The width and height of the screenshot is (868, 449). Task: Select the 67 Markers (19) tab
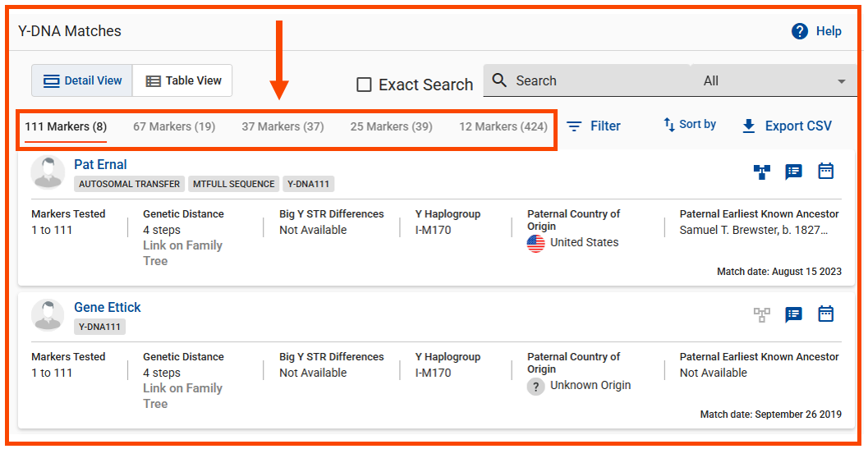pyautogui.click(x=174, y=126)
